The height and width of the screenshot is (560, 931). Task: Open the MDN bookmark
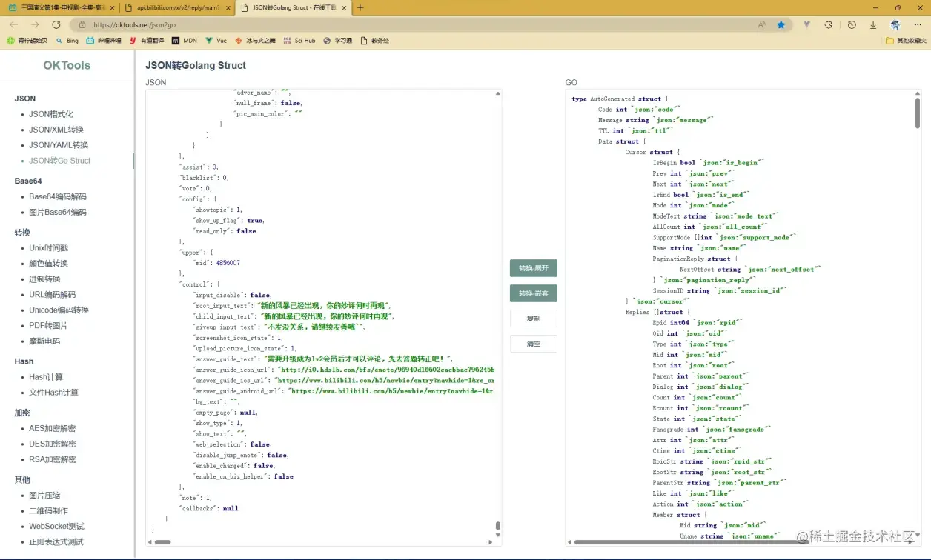185,41
